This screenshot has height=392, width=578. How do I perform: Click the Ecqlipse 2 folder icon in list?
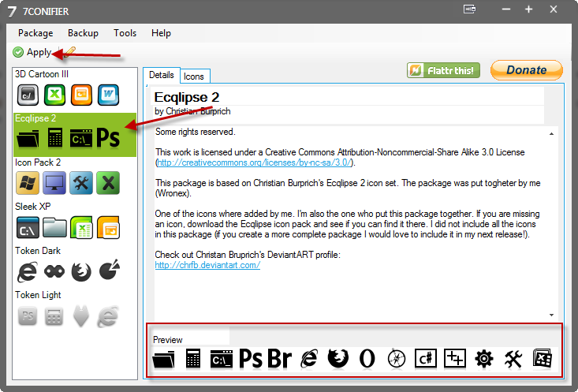click(x=28, y=139)
